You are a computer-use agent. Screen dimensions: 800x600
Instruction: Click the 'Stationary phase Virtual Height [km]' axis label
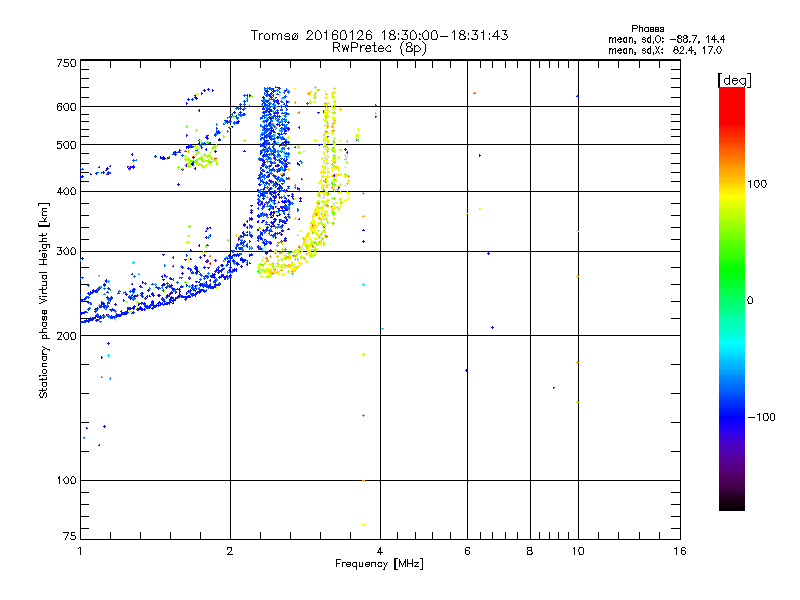pyautogui.click(x=44, y=300)
